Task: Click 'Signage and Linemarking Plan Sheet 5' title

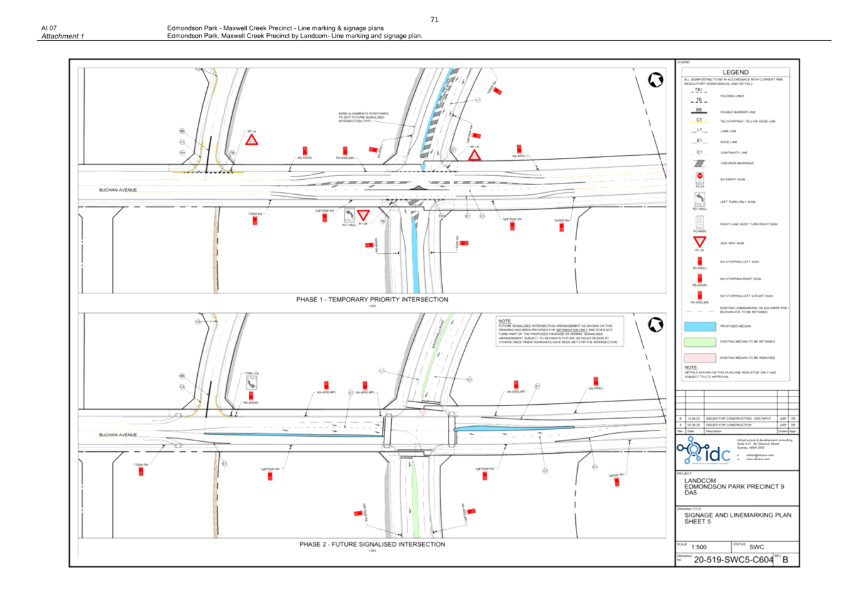Action: pyautogui.click(x=737, y=518)
